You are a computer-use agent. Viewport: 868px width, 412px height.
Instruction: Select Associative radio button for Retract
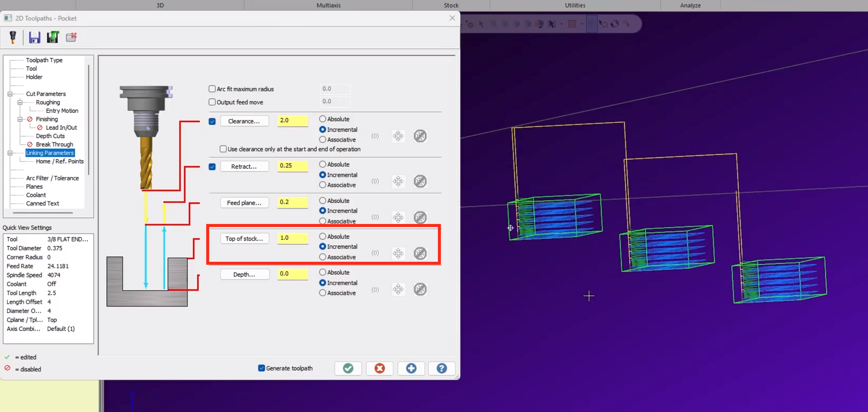point(323,184)
